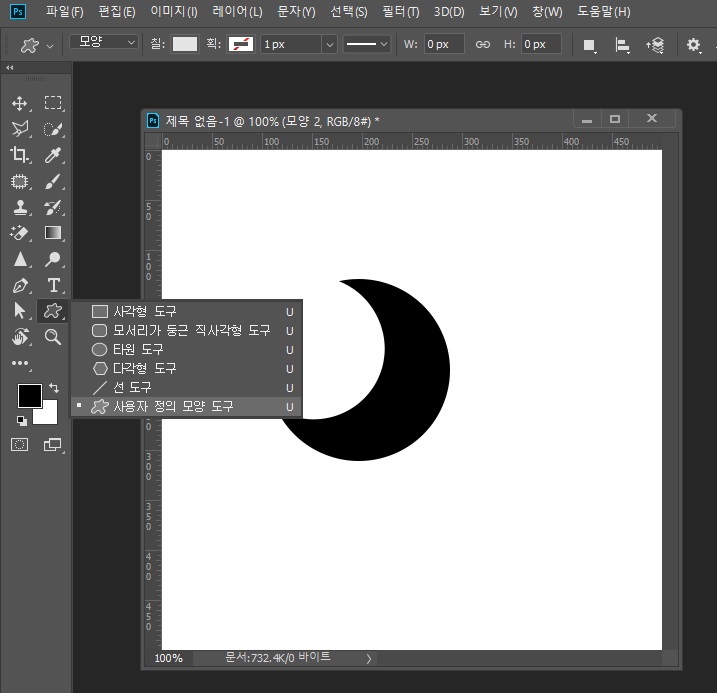Viewport: 717px width, 693px height.
Task: Open the 문자(Y) menu
Action: tap(296, 11)
